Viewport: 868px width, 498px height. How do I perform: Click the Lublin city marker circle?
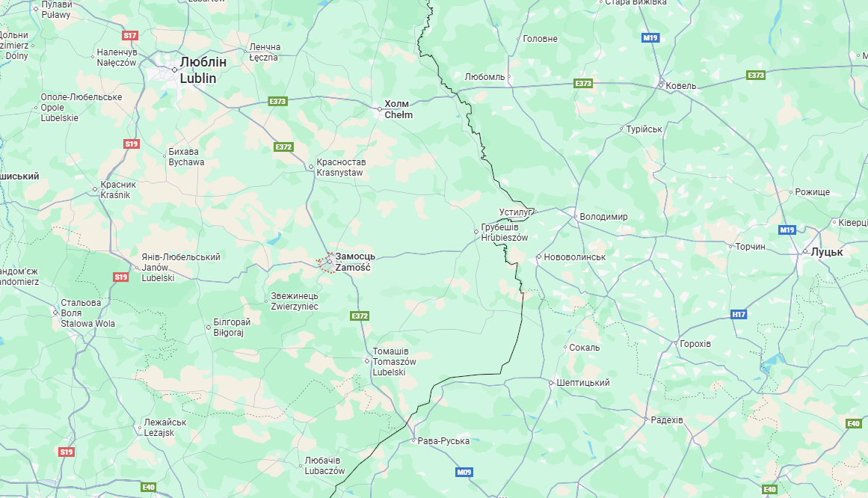tap(174, 70)
